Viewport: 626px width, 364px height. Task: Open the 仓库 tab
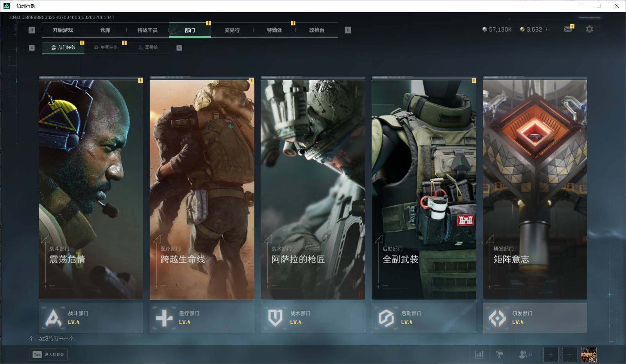pyautogui.click(x=105, y=30)
